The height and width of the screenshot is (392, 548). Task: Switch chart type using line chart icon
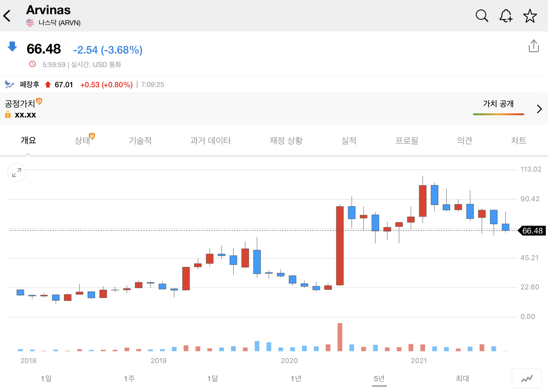pyautogui.click(x=527, y=378)
